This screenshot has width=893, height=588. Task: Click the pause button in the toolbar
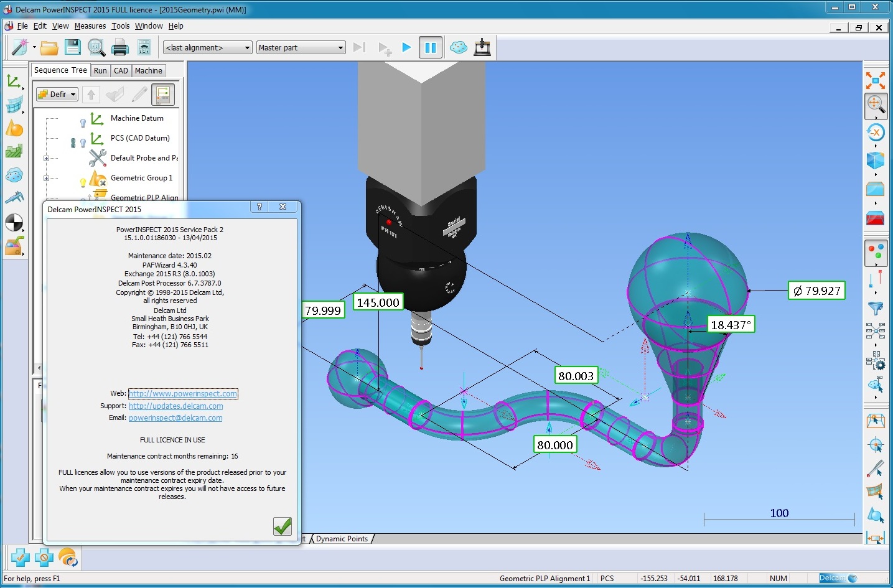(x=430, y=47)
